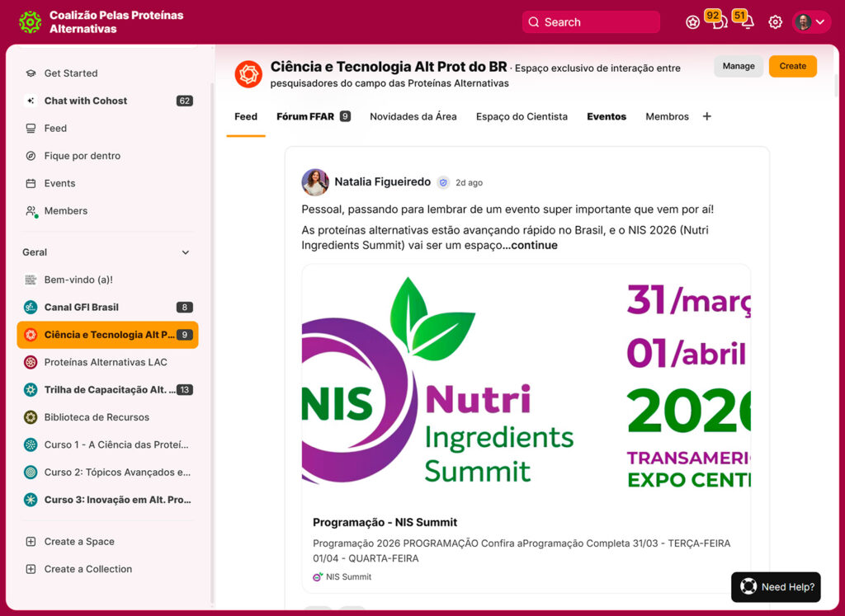The width and height of the screenshot is (845, 616).
Task: Open the Programação - NIS Summit link
Action: pos(385,522)
